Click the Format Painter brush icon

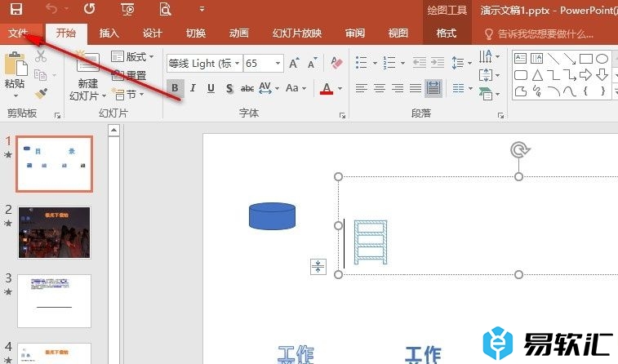pyautogui.click(x=42, y=93)
